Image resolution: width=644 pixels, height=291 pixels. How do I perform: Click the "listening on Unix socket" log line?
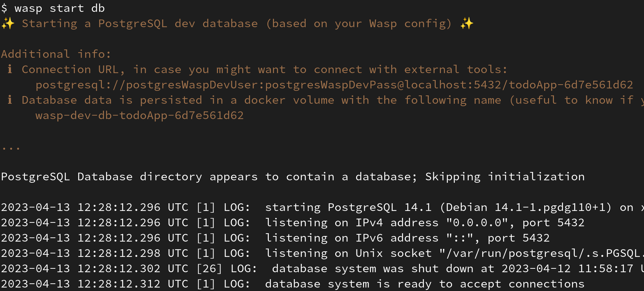coord(348,253)
